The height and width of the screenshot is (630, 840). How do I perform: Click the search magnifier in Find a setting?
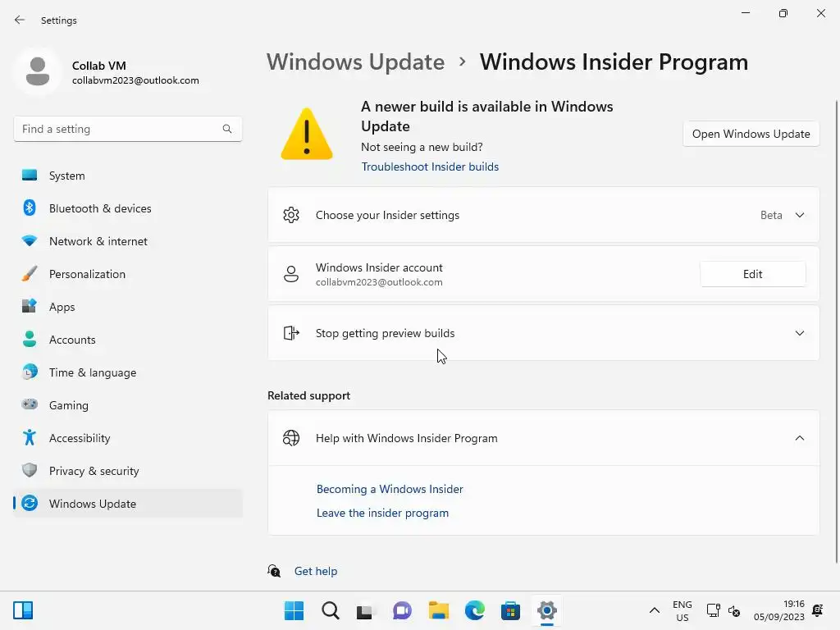pyautogui.click(x=227, y=129)
